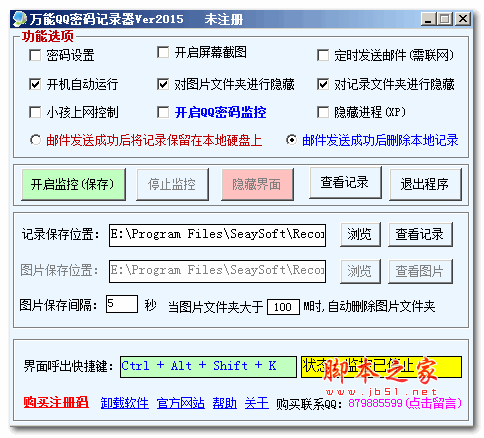Screen dimensions: 484x438
Task: Close the 万能QQ密码记录器 window
Action: click(x=463, y=19)
